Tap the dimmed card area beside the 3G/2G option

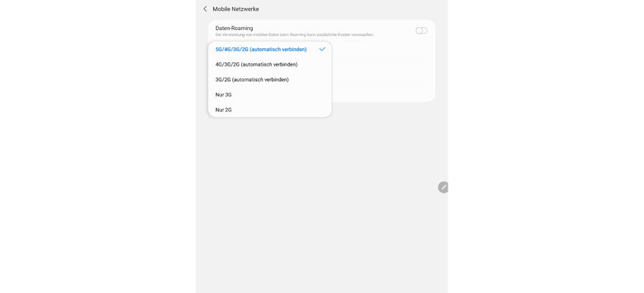click(x=382, y=79)
